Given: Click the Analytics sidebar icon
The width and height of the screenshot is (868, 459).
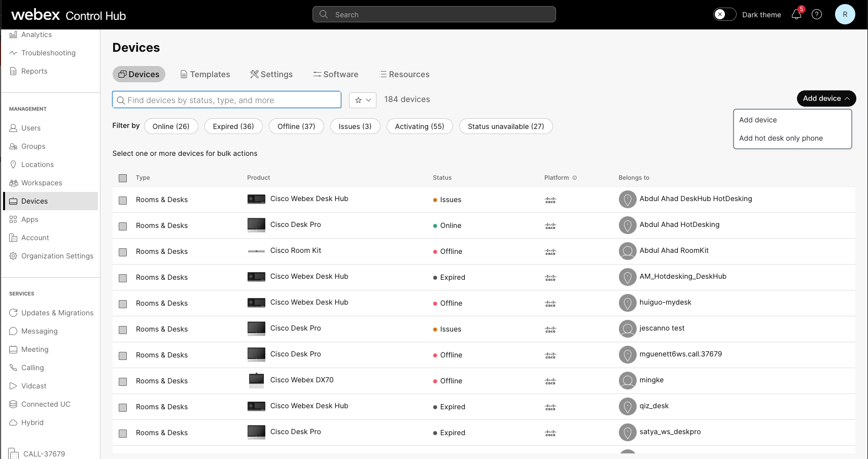Looking at the screenshot, I should click(x=13, y=35).
